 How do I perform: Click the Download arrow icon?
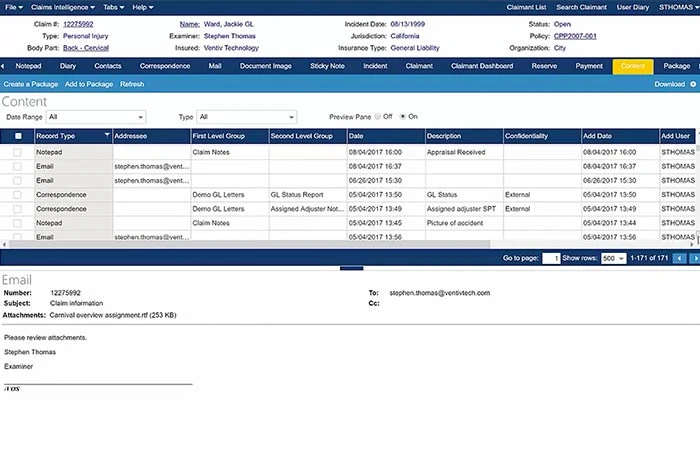[x=692, y=84]
